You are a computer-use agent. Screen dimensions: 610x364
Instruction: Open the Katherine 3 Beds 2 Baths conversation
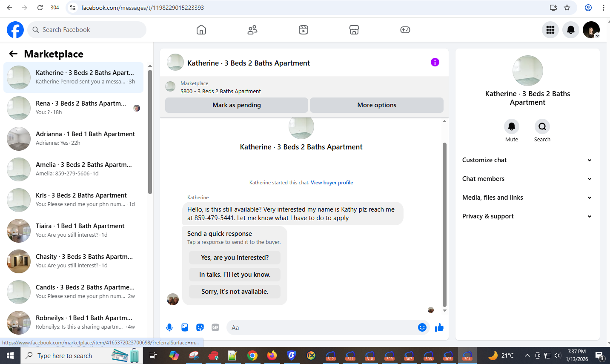[x=74, y=77]
